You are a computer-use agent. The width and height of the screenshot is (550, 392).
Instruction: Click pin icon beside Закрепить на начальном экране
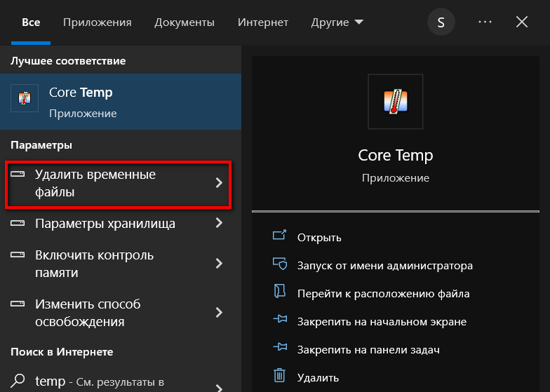pos(280,318)
